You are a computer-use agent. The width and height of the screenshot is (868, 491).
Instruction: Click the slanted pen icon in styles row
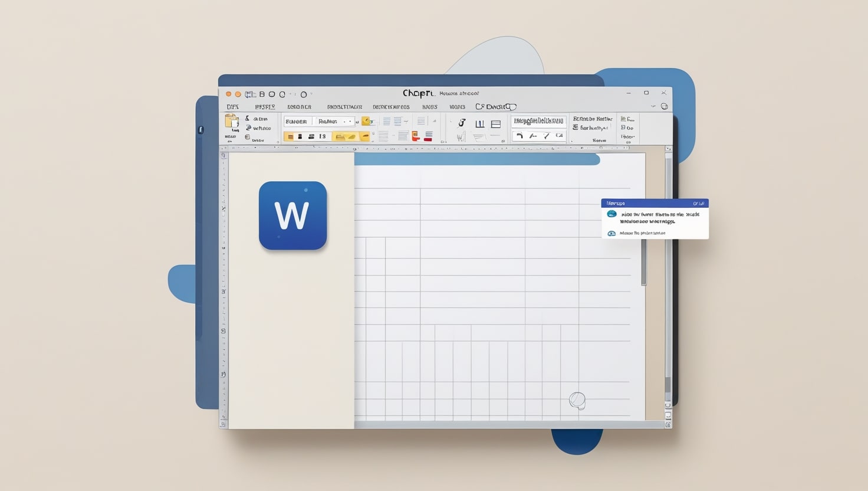546,136
